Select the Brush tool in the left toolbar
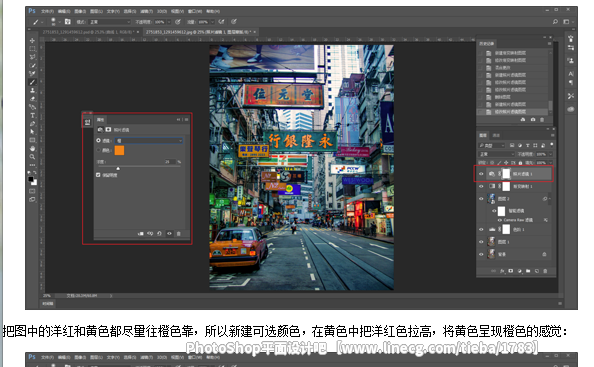The image size is (594, 367). 33,82
